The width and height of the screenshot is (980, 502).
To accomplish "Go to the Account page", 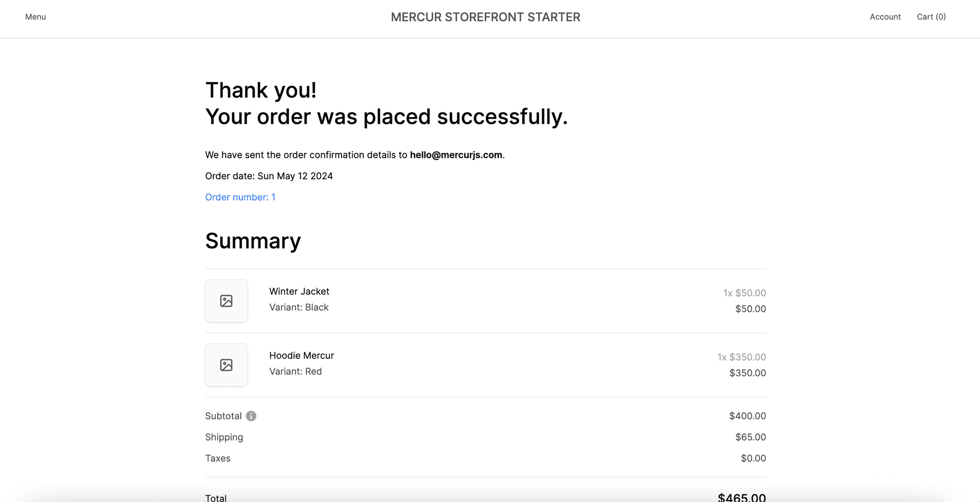I will [x=885, y=17].
